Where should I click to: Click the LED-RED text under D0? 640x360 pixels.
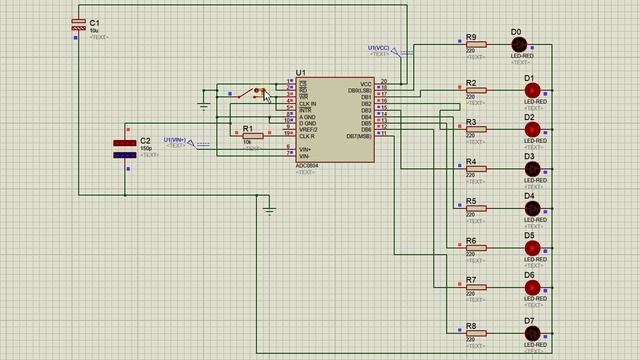point(522,56)
